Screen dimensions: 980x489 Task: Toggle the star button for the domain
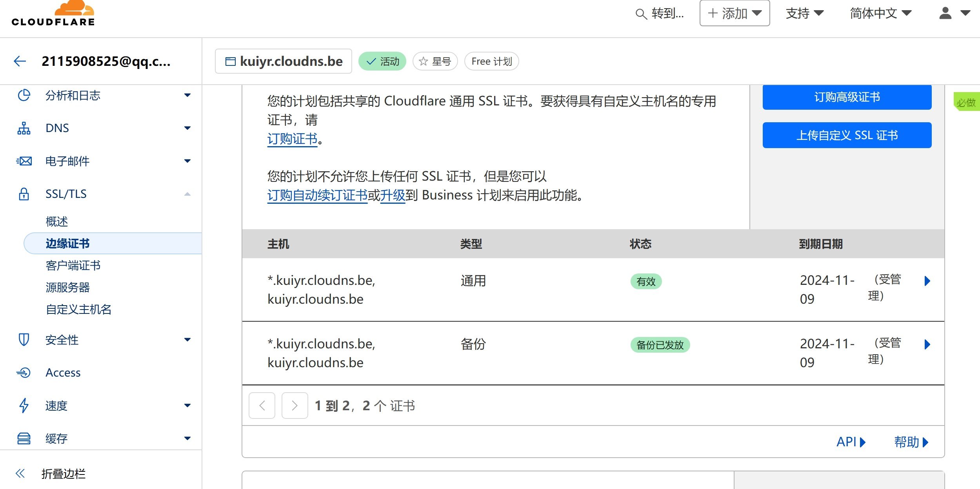coord(435,62)
